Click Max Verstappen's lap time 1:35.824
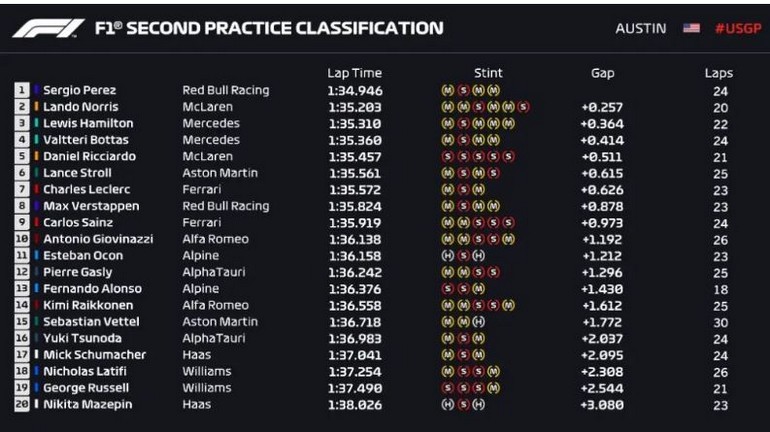Viewport: 770px width, 432px height. pos(353,206)
